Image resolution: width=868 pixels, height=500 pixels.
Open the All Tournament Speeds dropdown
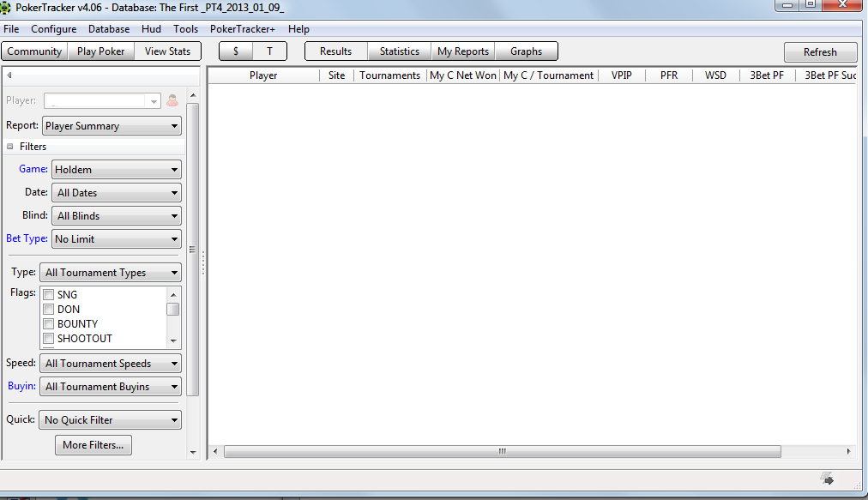111,364
